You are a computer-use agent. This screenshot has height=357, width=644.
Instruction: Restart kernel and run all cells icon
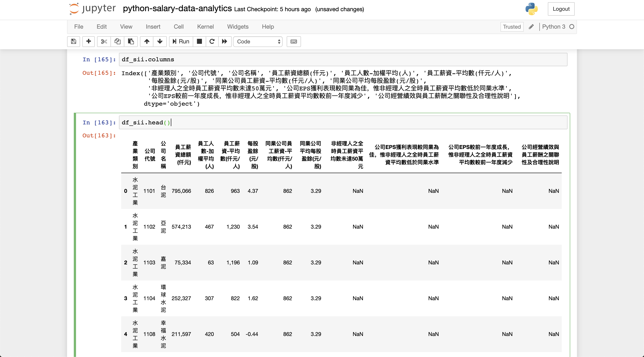coord(225,42)
